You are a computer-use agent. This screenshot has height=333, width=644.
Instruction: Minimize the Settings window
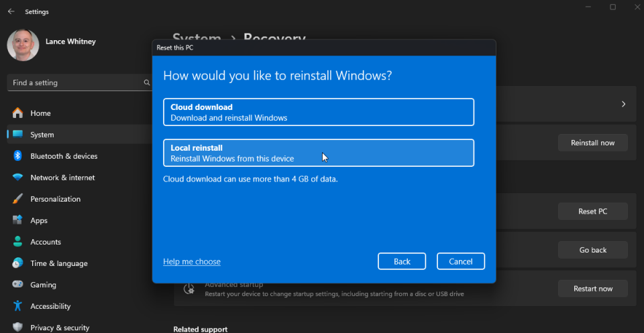(588, 7)
